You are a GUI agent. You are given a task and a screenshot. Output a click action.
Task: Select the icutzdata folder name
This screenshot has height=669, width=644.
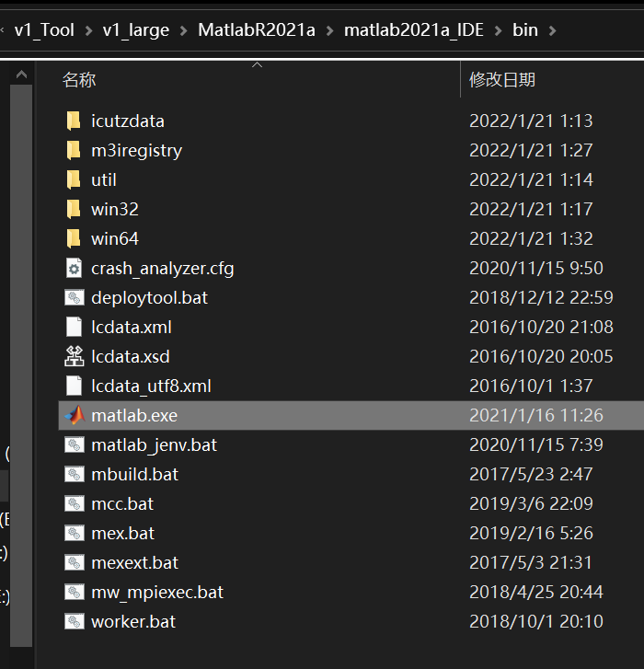[128, 121]
